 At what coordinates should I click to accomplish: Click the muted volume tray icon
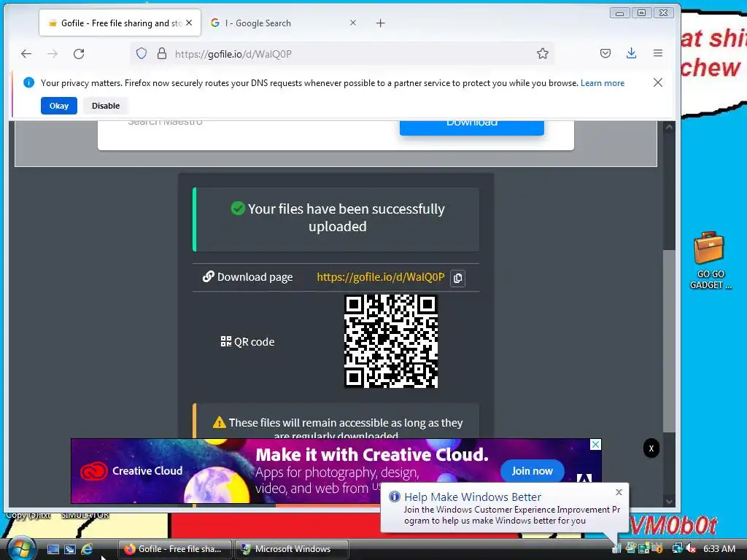(691, 548)
